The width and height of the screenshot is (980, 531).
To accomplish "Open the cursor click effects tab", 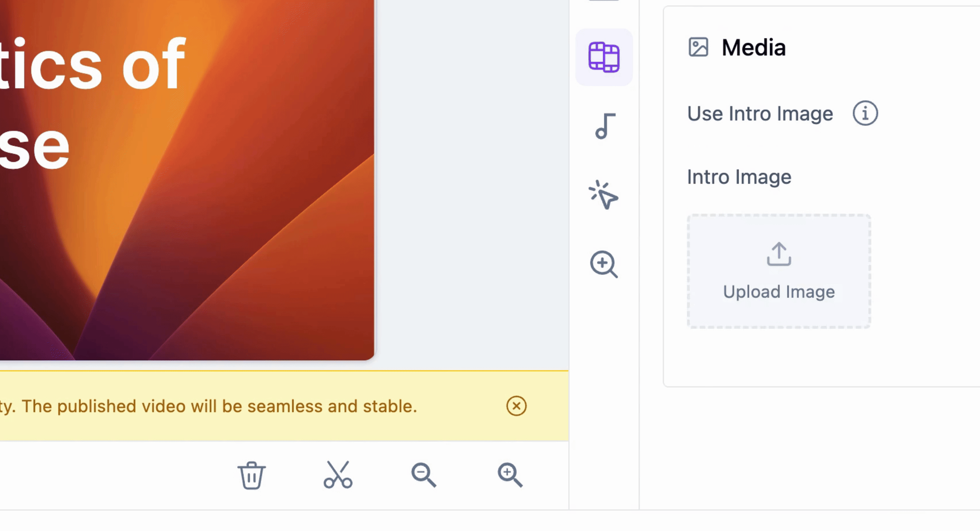I will click(604, 195).
